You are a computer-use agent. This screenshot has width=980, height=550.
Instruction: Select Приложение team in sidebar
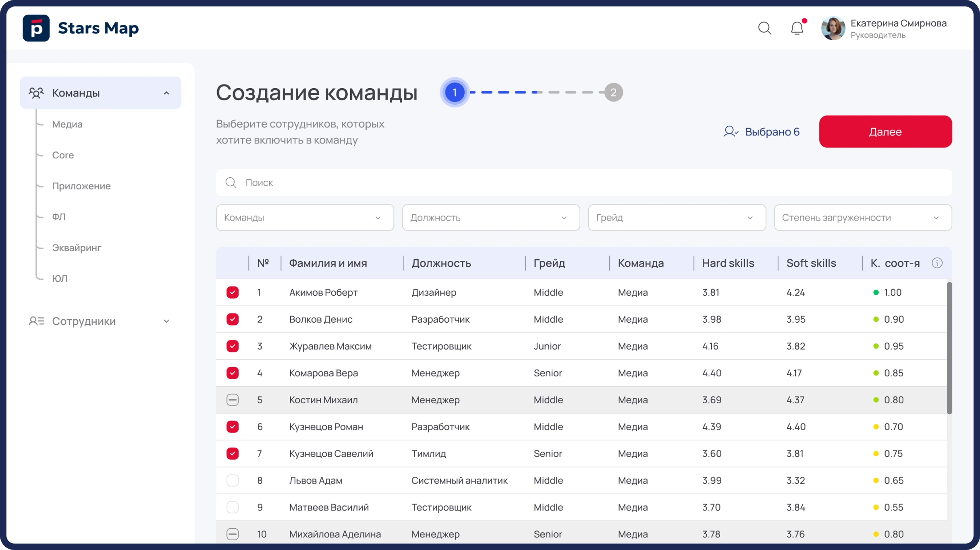click(x=81, y=186)
